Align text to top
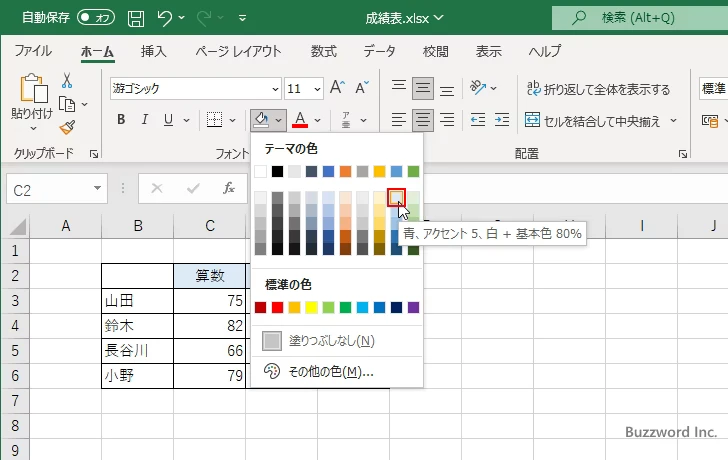The width and height of the screenshot is (728, 460). pos(398,87)
